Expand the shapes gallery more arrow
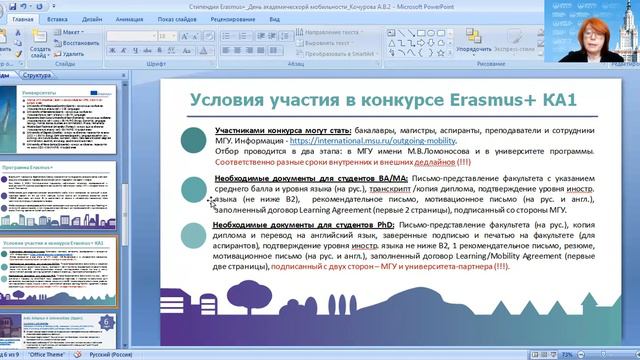The height and width of the screenshot is (360, 640). (450, 53)
